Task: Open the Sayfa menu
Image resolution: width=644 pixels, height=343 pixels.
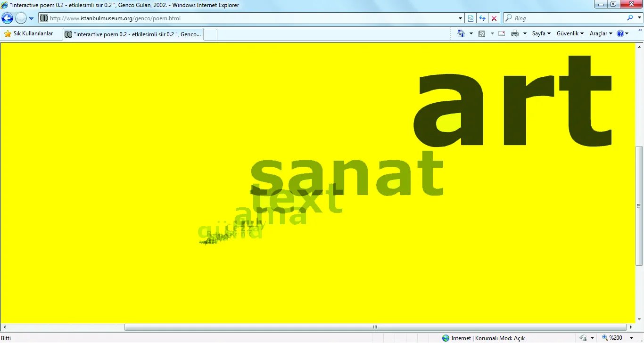Action: pyautogui.click(x=541, y=33)
